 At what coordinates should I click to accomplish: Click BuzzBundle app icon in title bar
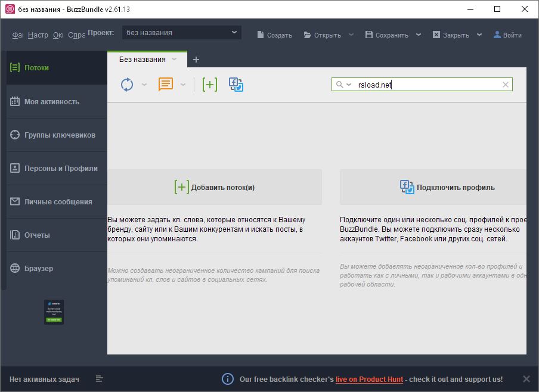point(10,9)
